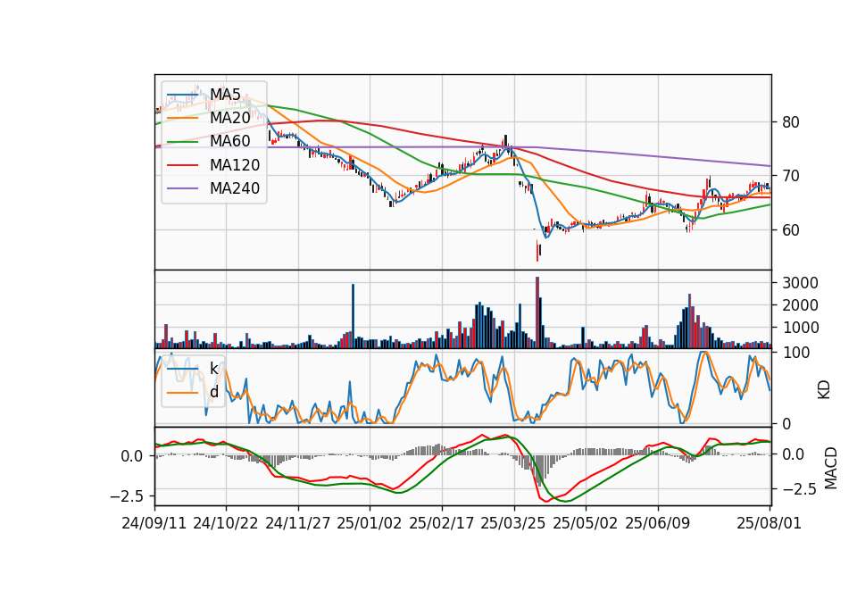This screenshot has width=857, height=616.
Task: Click the left MACD axis value −2.5
Action: pyautogui.click(x=127, y=496)
